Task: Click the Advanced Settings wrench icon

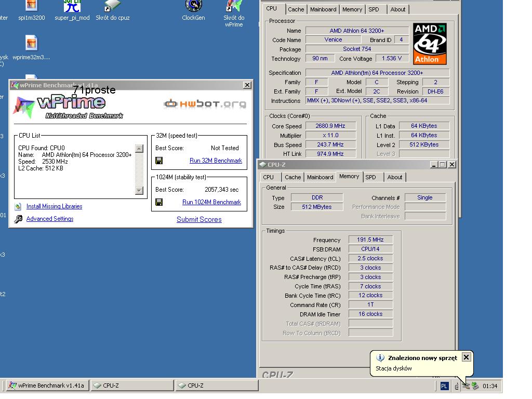Action: click(x=18, y=219)
